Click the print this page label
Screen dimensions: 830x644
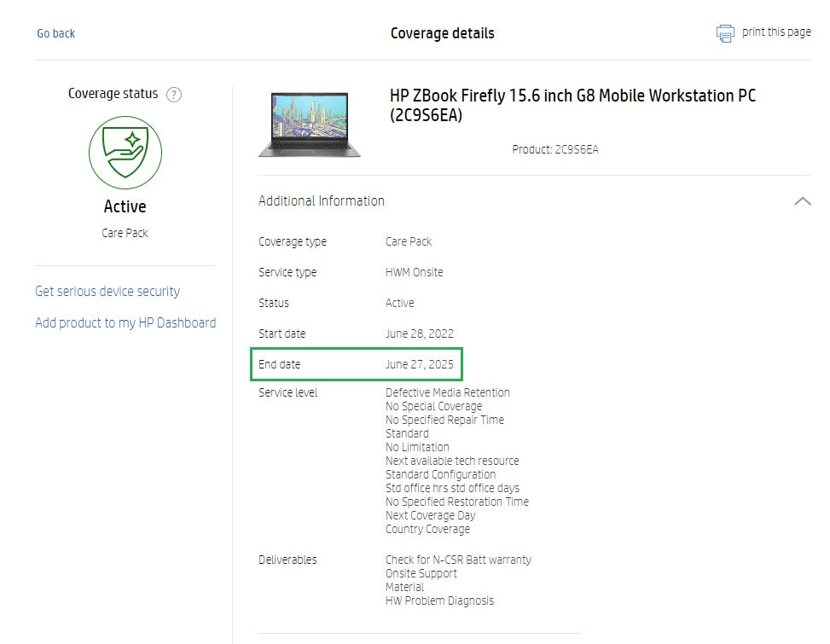[776, 32]
